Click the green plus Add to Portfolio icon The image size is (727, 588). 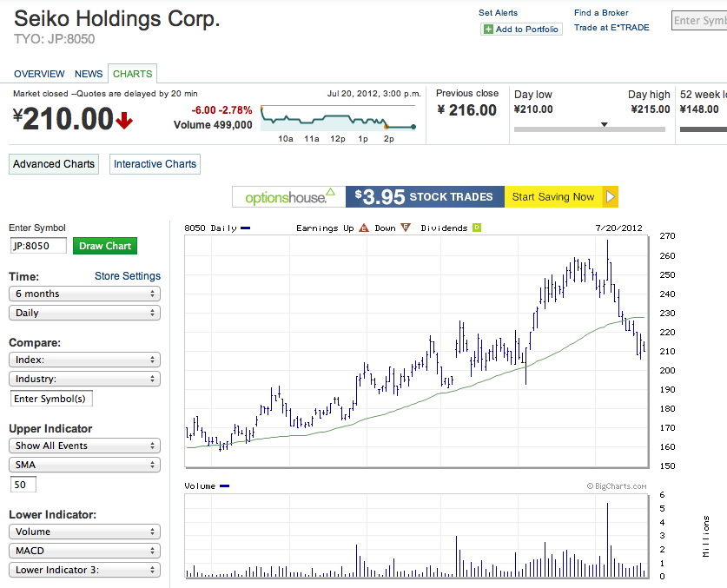tap(488, 30)
